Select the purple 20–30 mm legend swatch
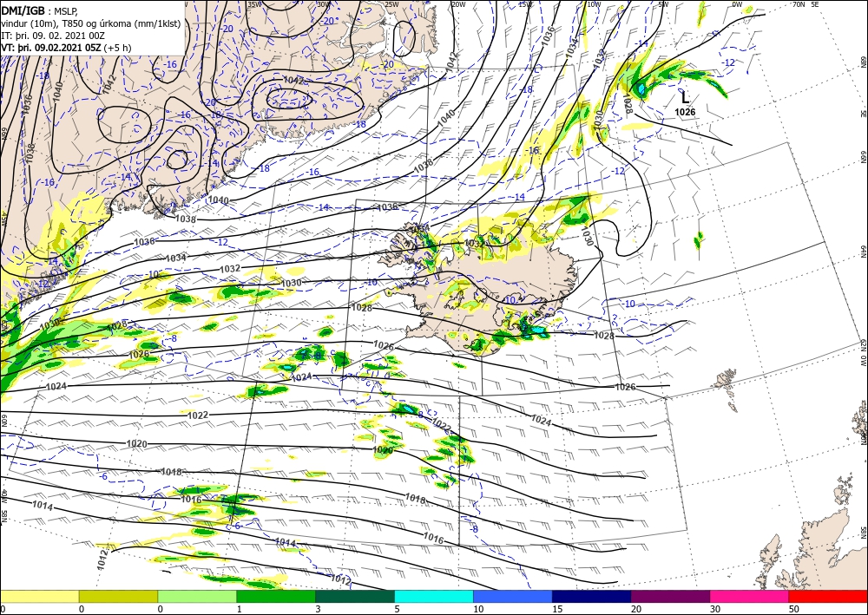The image size is (868, 615). point(670,596)
